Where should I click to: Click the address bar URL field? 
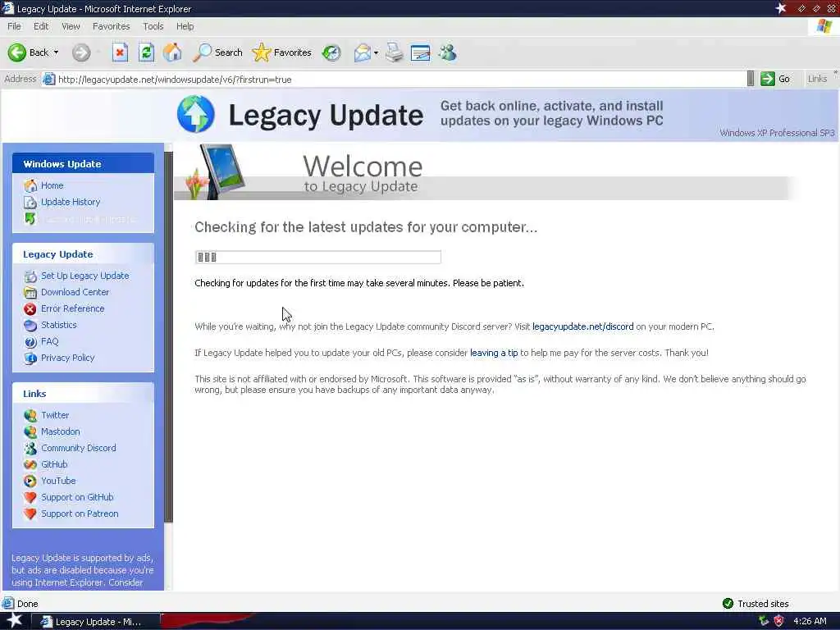(394, 80)
